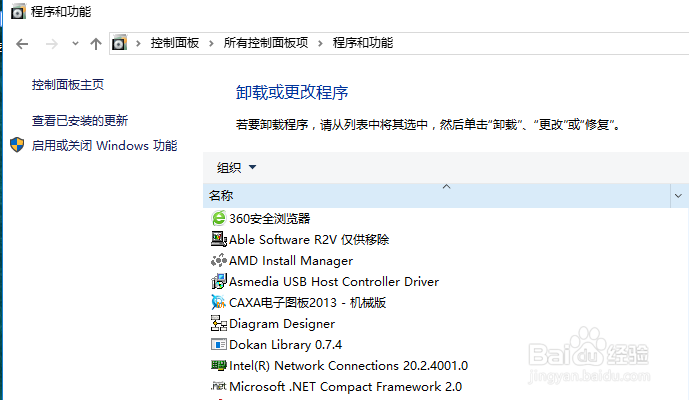Open the 名称 column filter dropdown
Viewport: 689px width, 400px height.
point(678,196)
